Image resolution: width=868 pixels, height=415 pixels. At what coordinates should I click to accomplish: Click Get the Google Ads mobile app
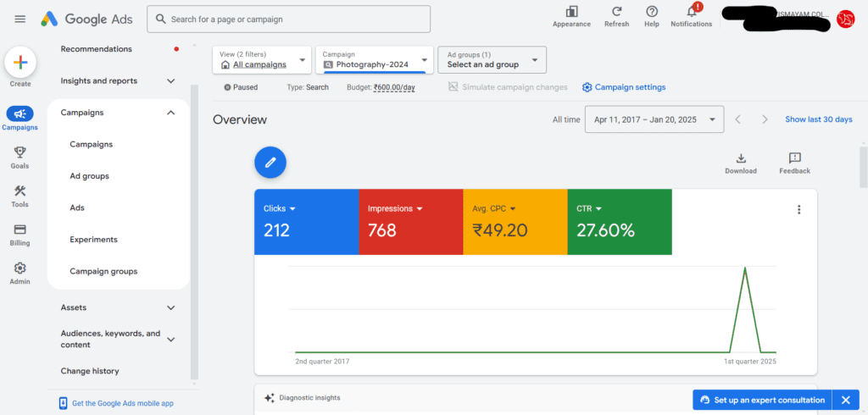click(123, 403)
